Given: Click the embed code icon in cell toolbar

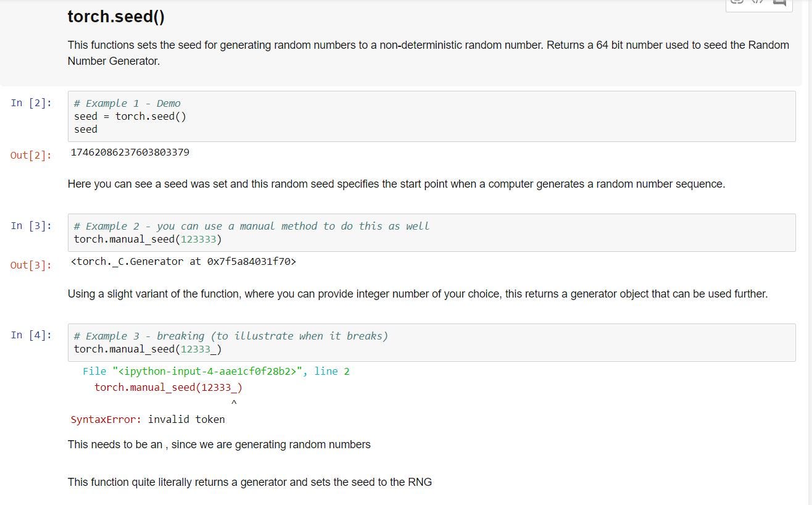Looking at the screenshot, I should coord(758,2).
